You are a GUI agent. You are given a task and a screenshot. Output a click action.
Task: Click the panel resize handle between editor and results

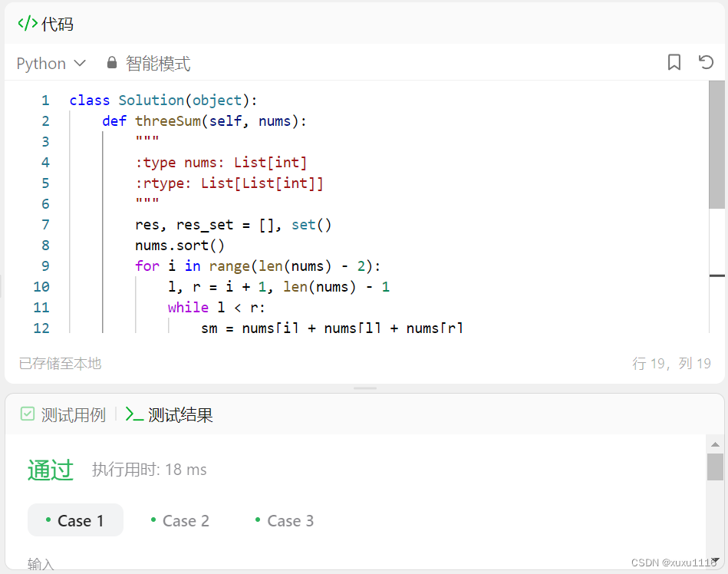(x=365, y=388)
